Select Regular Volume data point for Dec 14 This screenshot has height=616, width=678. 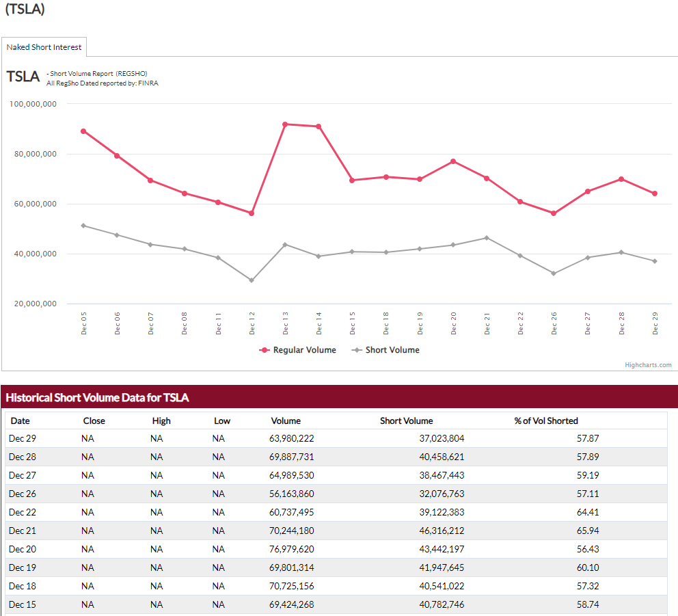(x=318, y=126)
